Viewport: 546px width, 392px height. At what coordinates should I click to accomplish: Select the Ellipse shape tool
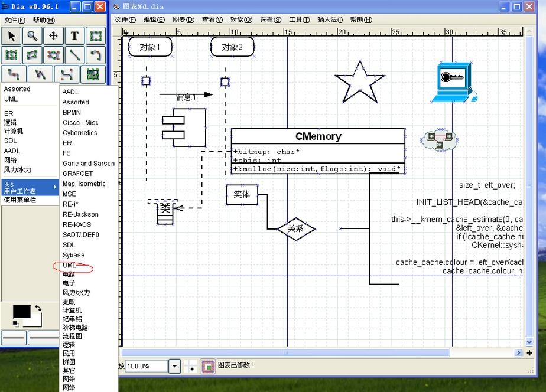11,55
